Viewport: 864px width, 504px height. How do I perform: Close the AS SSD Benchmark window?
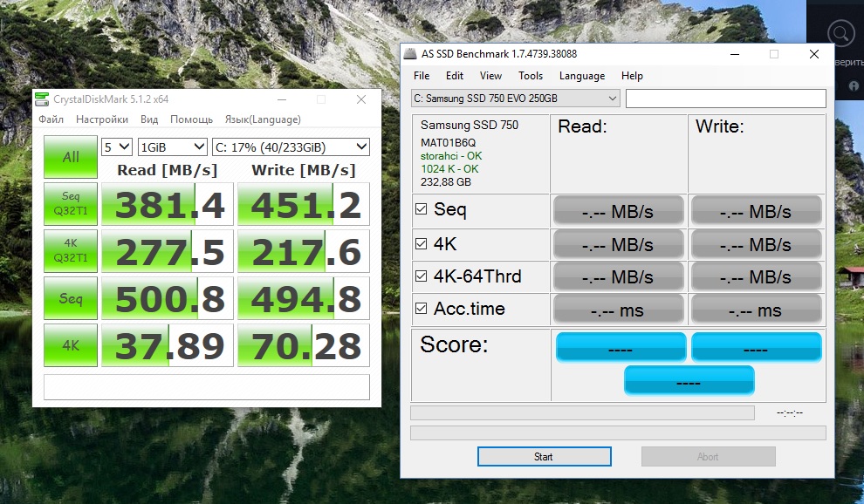[x=814, y=54]
